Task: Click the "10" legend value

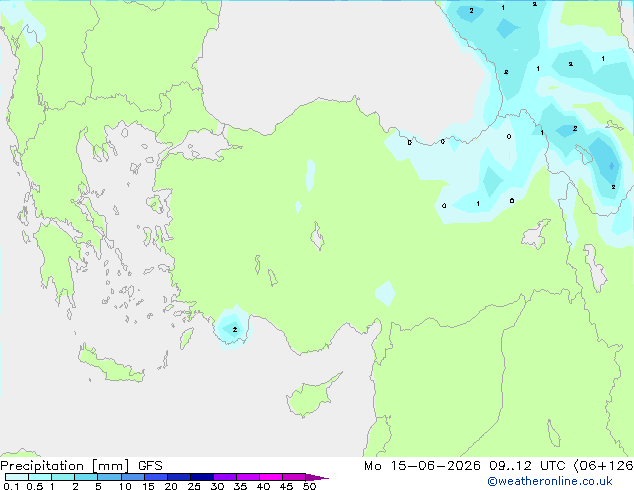Action: tap(125, 486)
